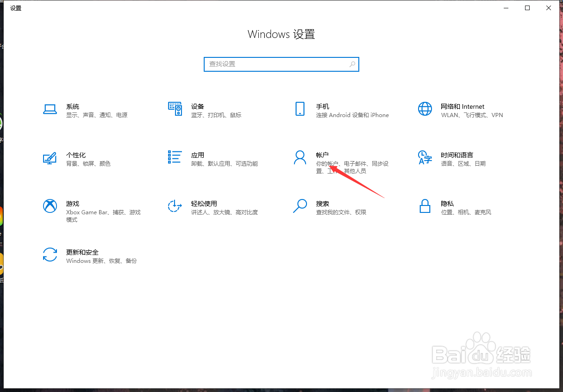Minimize the Settings window
This screenshot has height=392, width=563.
(506, 8)
